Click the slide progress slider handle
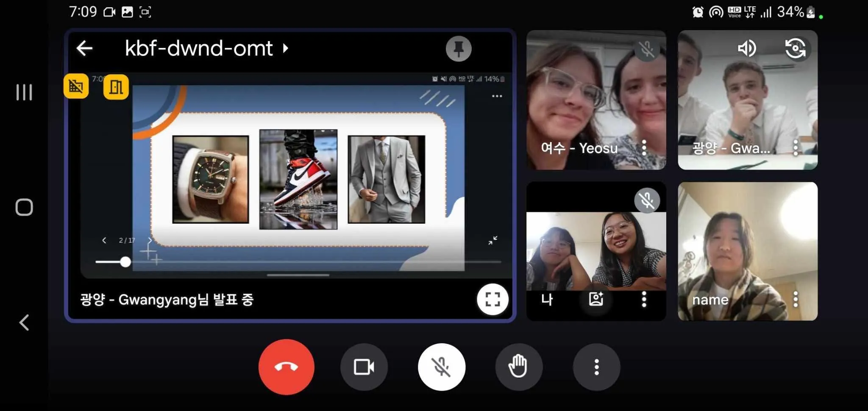The image size is (868, 411). 125,262
